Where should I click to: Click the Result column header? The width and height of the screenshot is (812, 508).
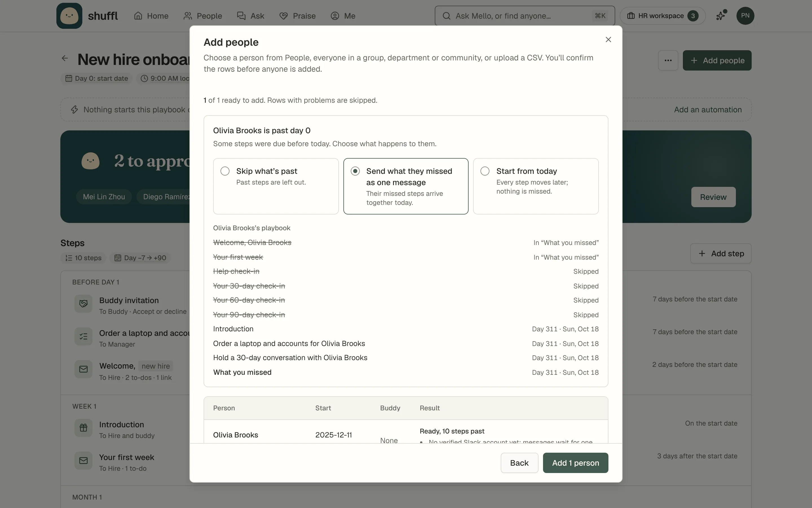point(429,408)
